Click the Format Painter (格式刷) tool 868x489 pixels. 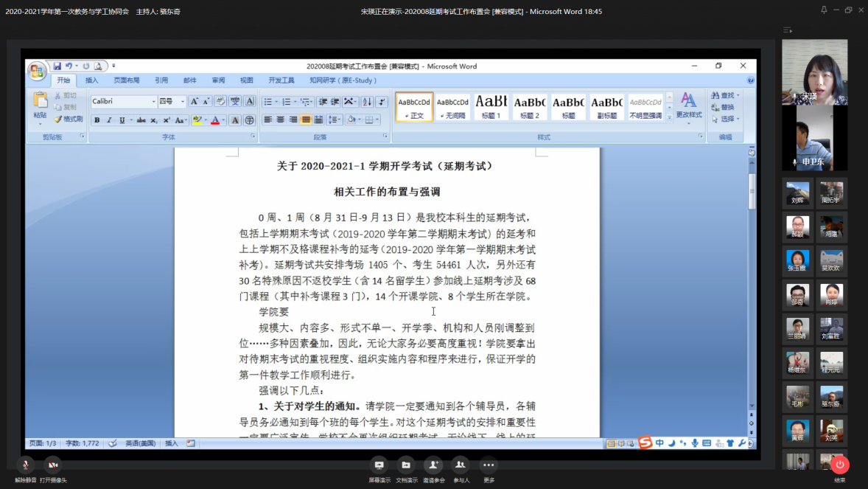point(69,119)
